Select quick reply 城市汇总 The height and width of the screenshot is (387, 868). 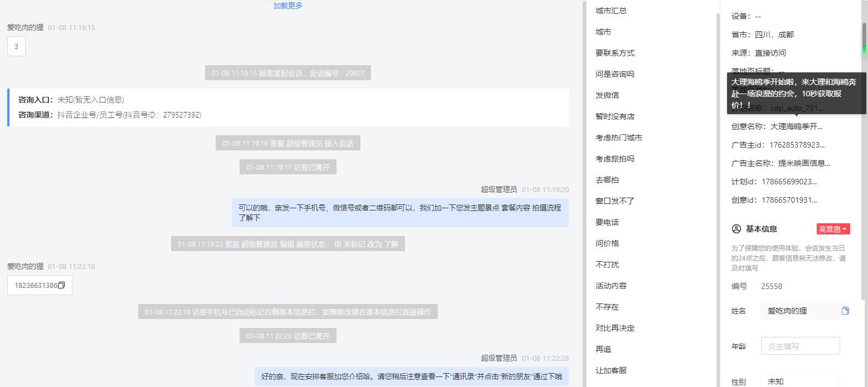click(611, 11)
